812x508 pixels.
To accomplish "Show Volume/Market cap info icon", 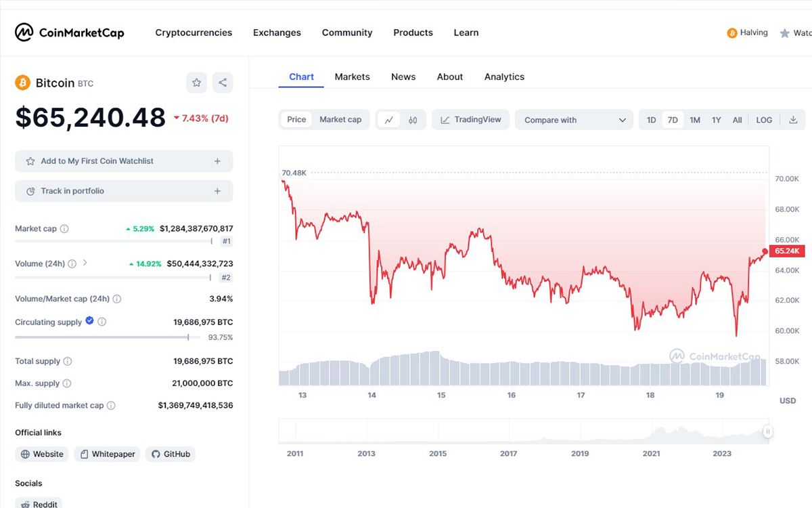I will (116, 299).
